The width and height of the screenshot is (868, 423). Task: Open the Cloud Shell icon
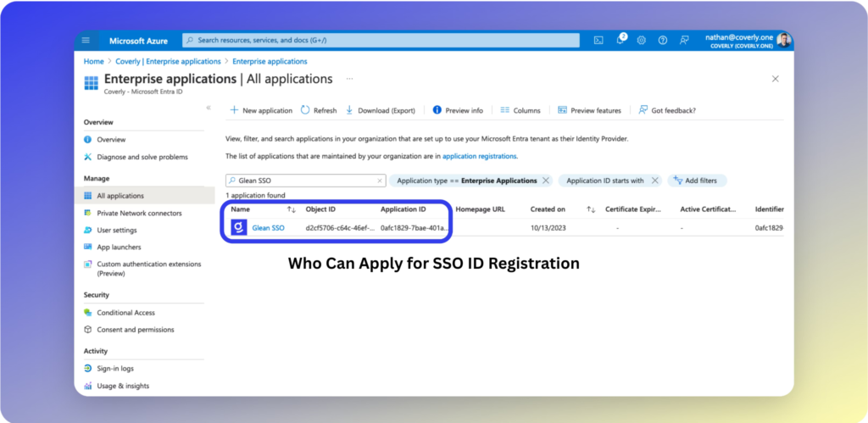click(598, 41)
